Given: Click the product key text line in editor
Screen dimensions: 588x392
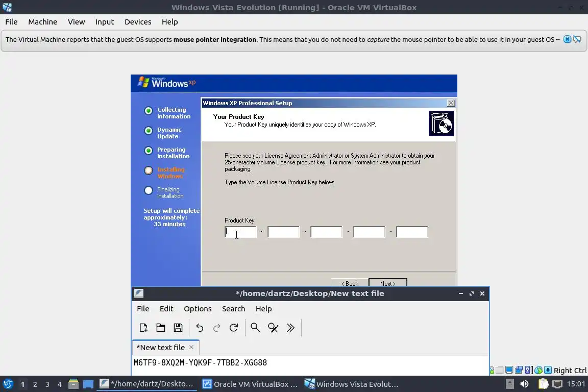Looking at the screenshot, I should [x=200, y=363].
